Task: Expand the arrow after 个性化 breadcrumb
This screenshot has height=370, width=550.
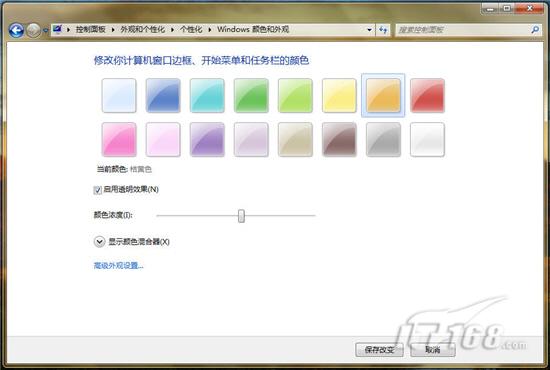Action: coord(209,30)
